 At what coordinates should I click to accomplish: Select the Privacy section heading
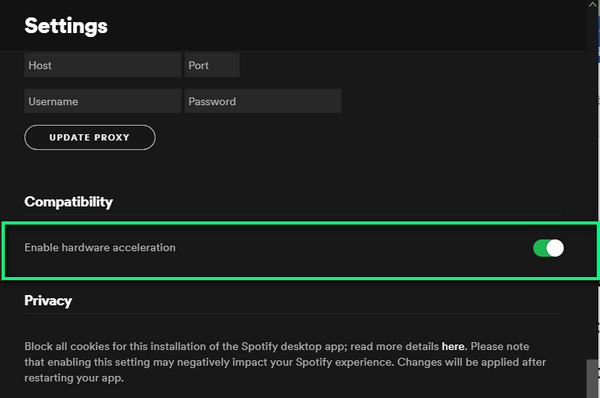tap(48, 301)
